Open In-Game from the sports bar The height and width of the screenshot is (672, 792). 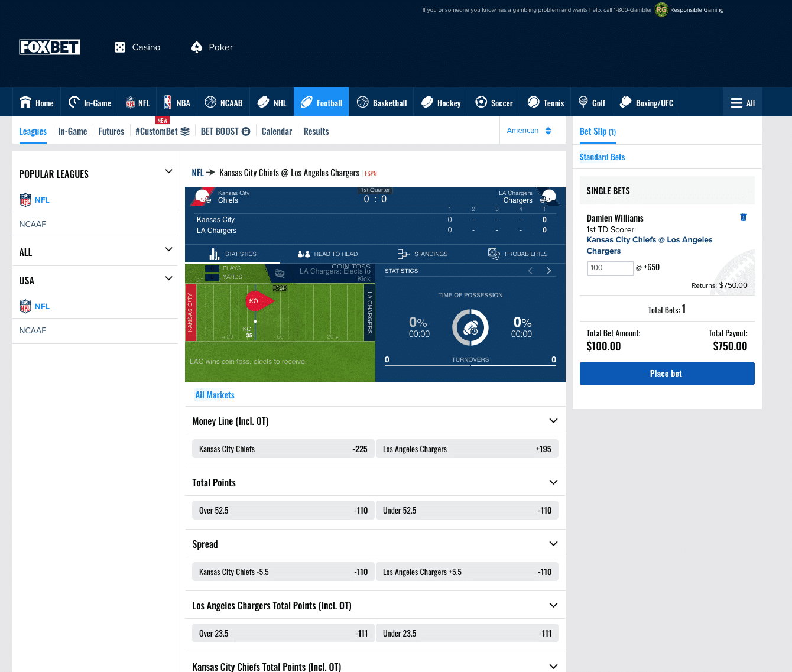coord(89,102)
